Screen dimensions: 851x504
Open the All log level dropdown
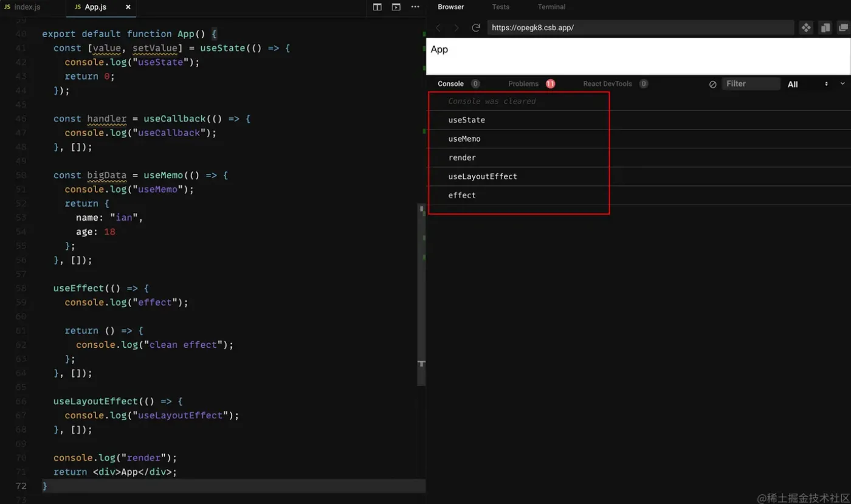click(x=808, y=85)
